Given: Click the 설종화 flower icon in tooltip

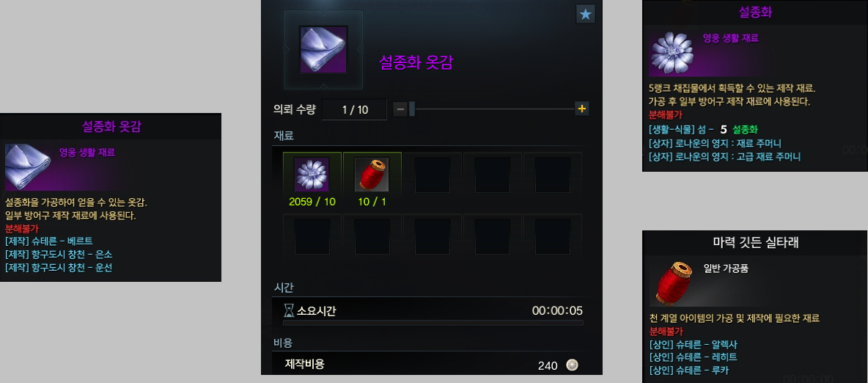Looking at the screenshot, I should pyautogui.click(x=672, y=54).
